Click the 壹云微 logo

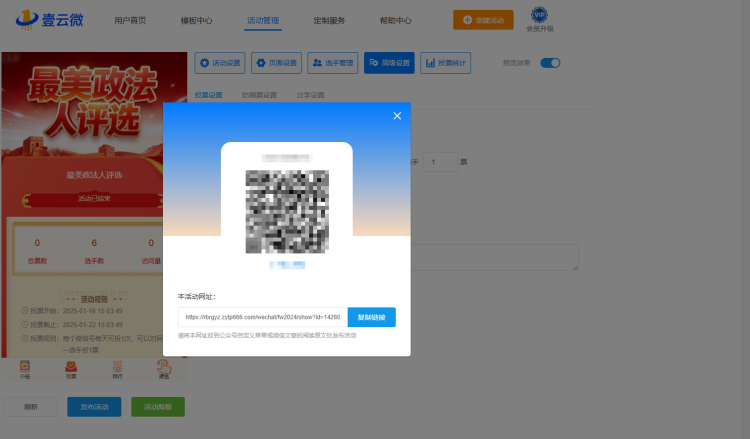[x=50, y=20]
